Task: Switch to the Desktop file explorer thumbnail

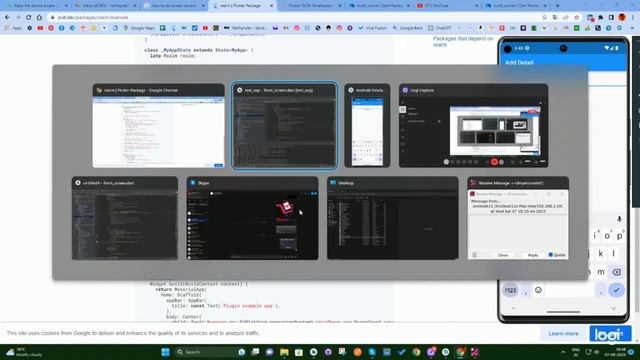Action: [x=393, y=218]
